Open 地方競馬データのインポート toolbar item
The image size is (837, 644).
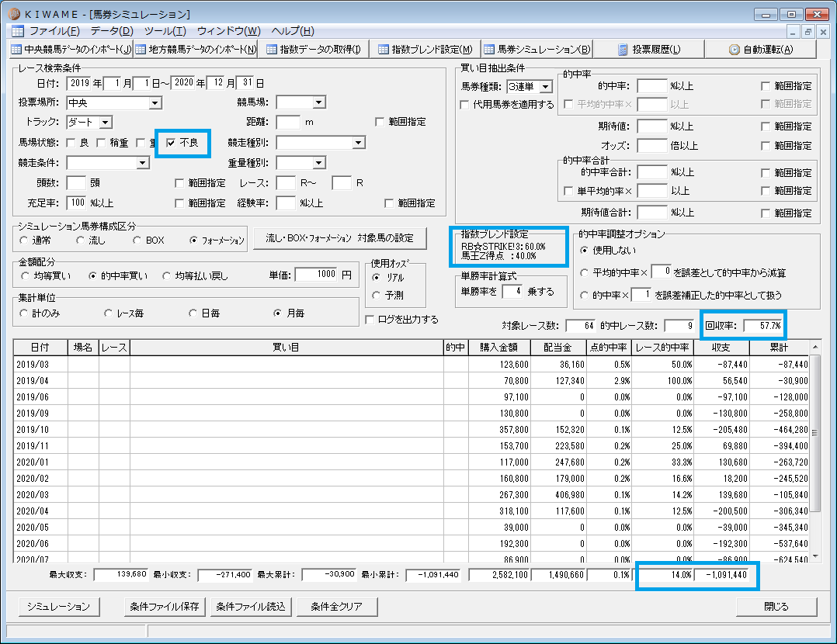tap(196, 50)
